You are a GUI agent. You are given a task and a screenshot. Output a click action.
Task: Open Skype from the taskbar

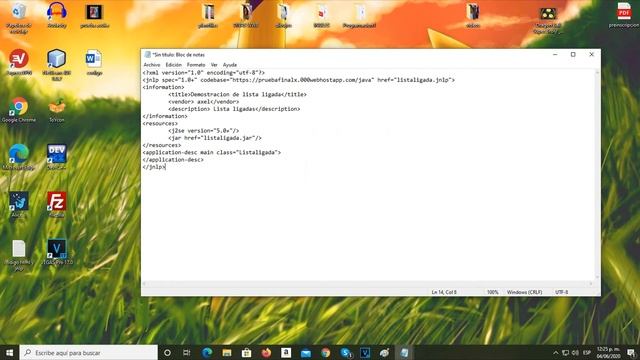point(345,353)
